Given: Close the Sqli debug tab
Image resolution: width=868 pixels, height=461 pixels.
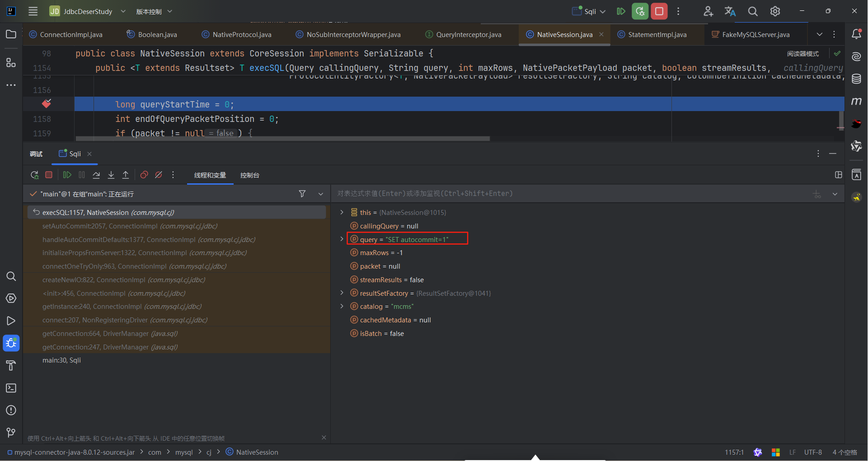Looking at the screenshot, I should (x=89, y=154).
